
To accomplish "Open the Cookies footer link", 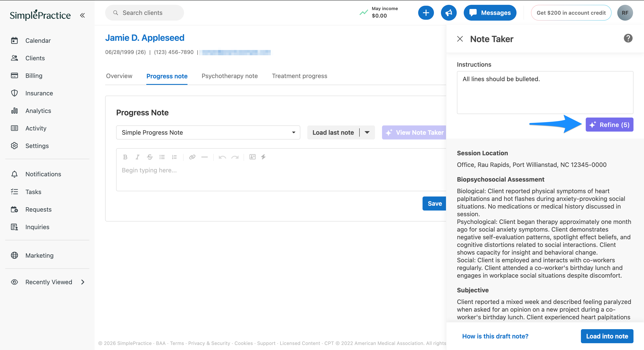I will click(x=244, y=343).
